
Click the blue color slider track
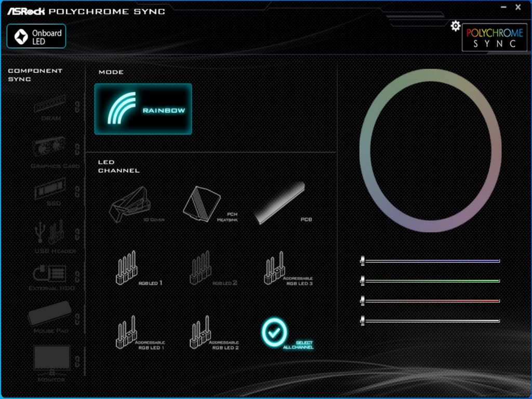click(430, 261)
